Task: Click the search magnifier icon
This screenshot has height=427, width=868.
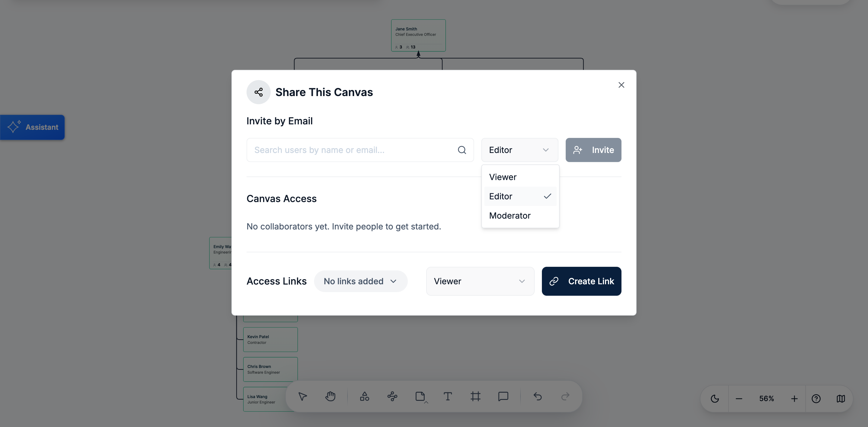Action: tap(462, 150)
